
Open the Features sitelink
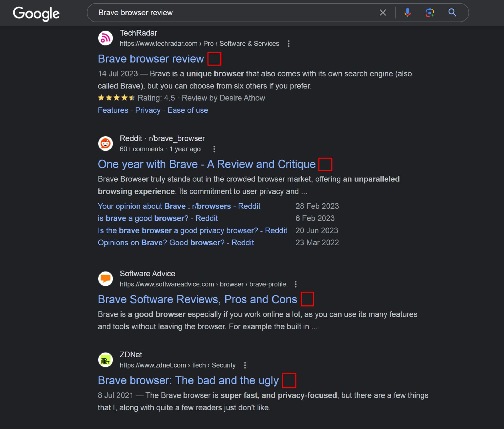113,110
